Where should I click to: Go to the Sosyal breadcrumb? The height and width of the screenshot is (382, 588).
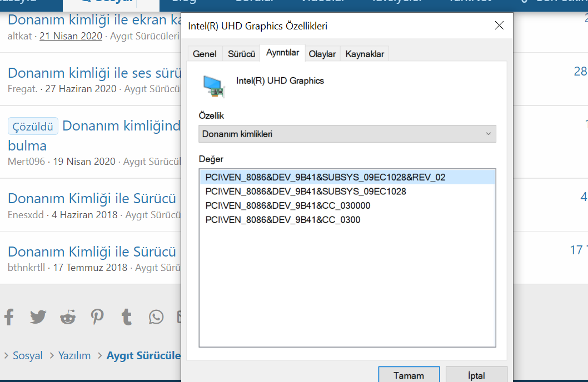[27, 355]
